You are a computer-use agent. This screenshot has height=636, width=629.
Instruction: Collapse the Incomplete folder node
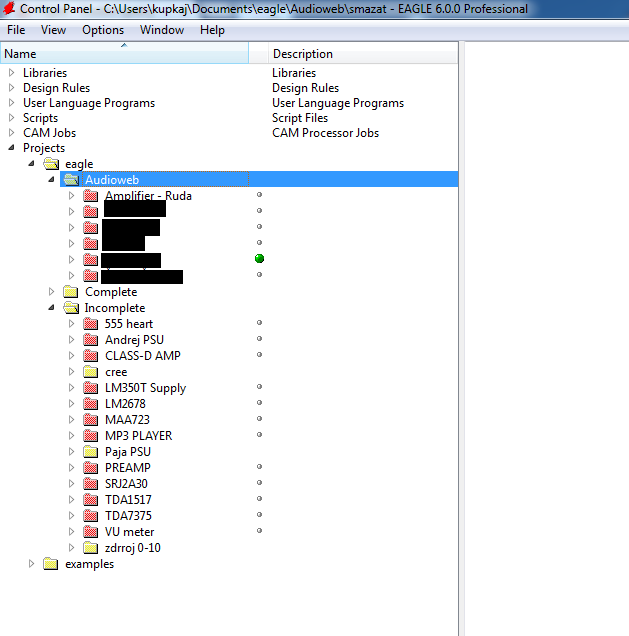click(x=51, y=307)
